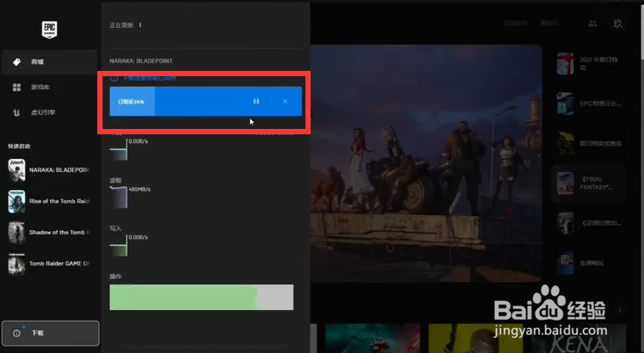Click the holiday coupon thumbnail
This screenshot has width=644, height=353.
click(x=565, y=143)
